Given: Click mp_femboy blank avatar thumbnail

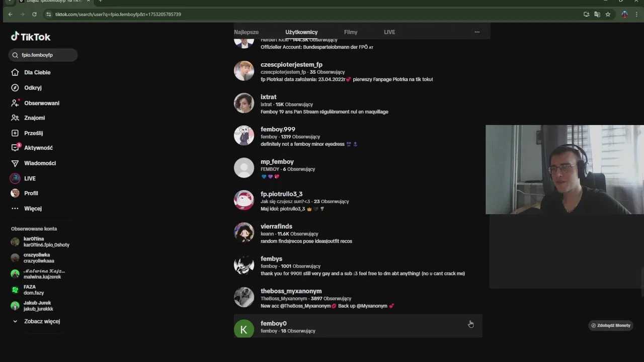Looking at the screenshot, I should (244, 168).
